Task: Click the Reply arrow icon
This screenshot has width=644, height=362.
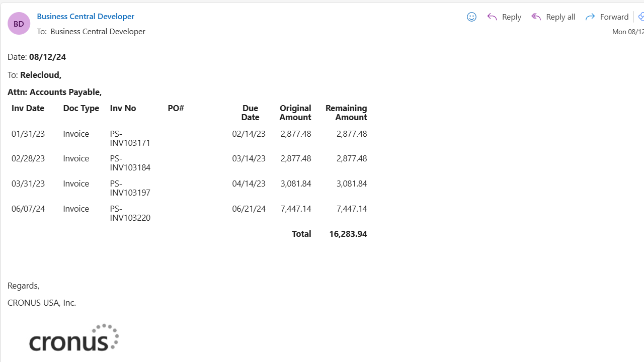Action: pyautogui.click(x=492, y=17)
